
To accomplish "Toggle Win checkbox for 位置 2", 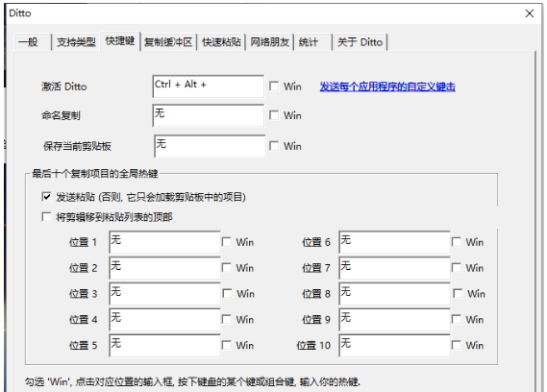I will pos(227,267).
